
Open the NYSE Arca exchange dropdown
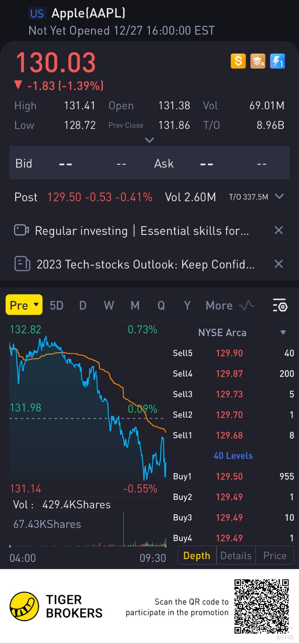coord(283,332)
